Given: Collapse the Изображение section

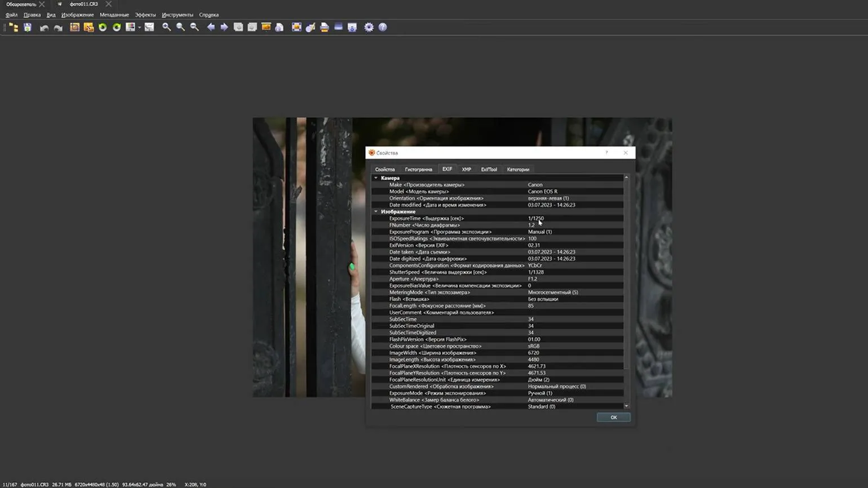Looking at the screenshot, I should pos(376,212).
